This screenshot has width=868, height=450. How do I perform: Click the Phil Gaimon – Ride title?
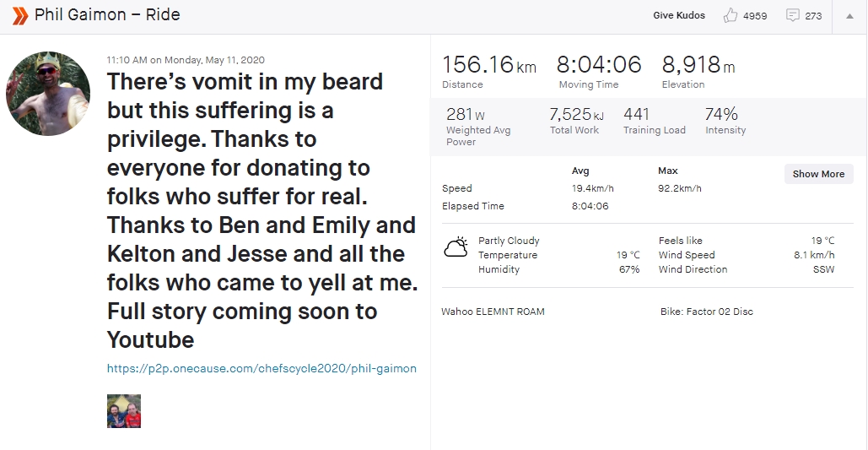pyautogui.click(x=107, y=15)
